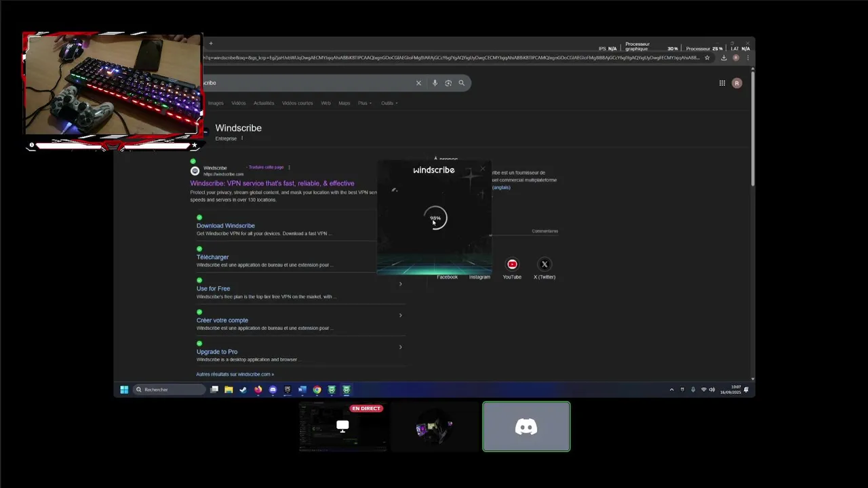Clear the Google search box text
The width and height of the screenshot is (868, 488).
pyautogui.click(x=418, y=83)
